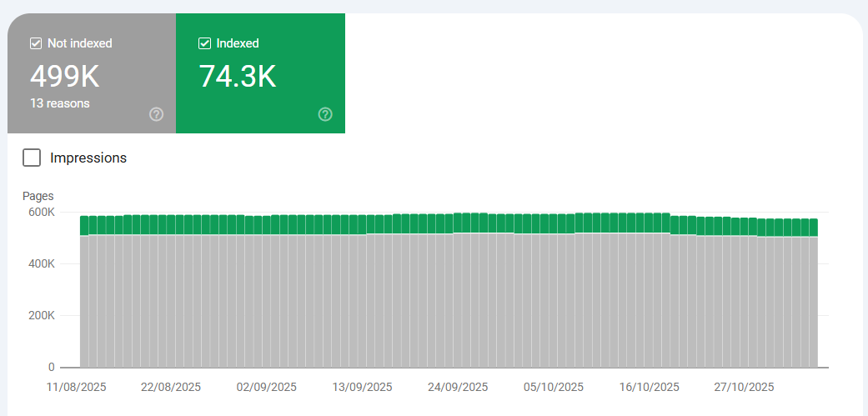Select the 499K not indexed count
Viewport: 868px width, 416px height.
pyautogui.click(x=65, y=77)
